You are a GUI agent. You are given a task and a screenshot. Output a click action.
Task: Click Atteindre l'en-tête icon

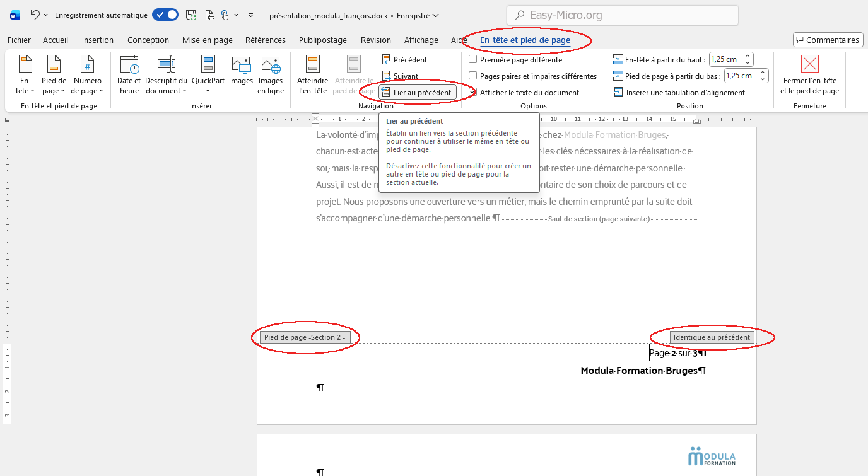tap(312, 65)
